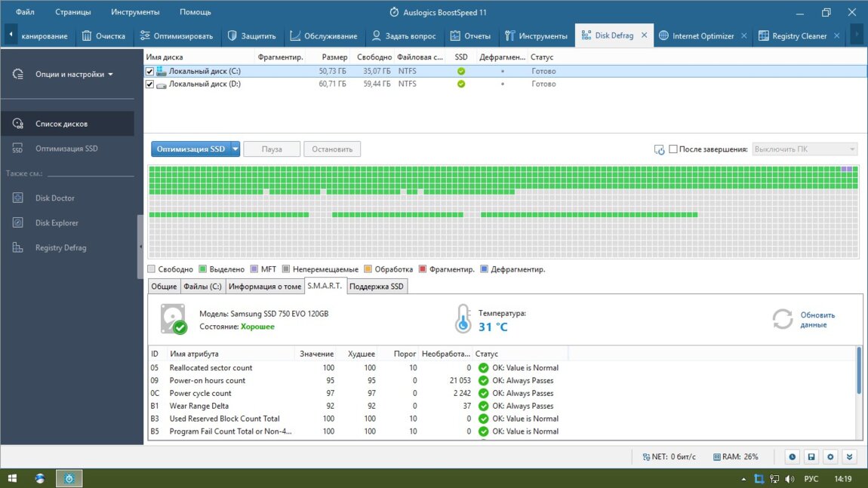The image size is (868, 488).
Task: Enable the 'После завершения' checkbox
Action: [673, 149]
